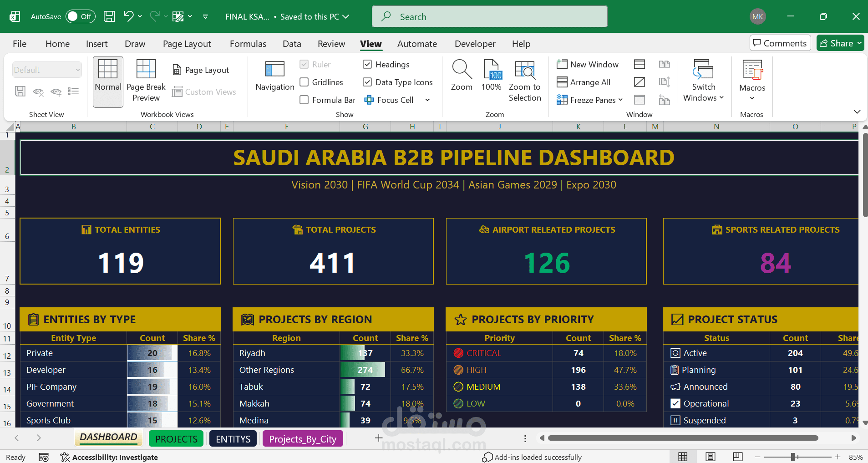Uncheck the Headings checkbox
The height and width of the screenshot is (463, 868).
coord(367,64)
